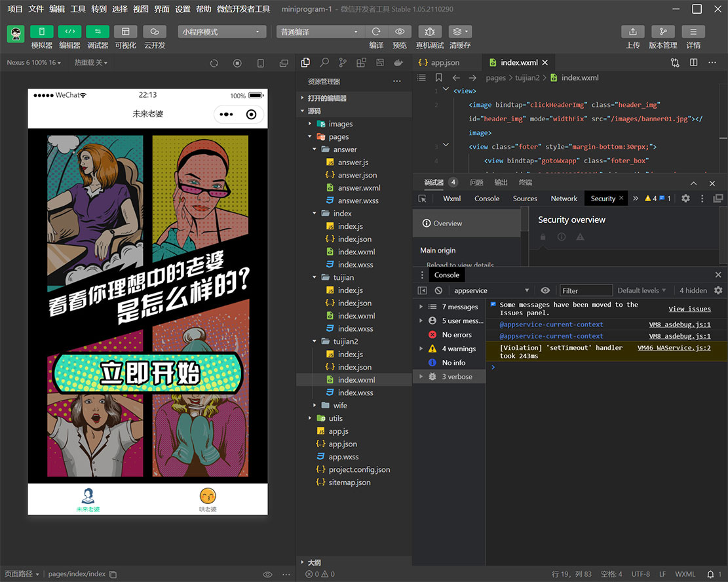
Task: Click the clear console icon
Action: pos(438,290)
